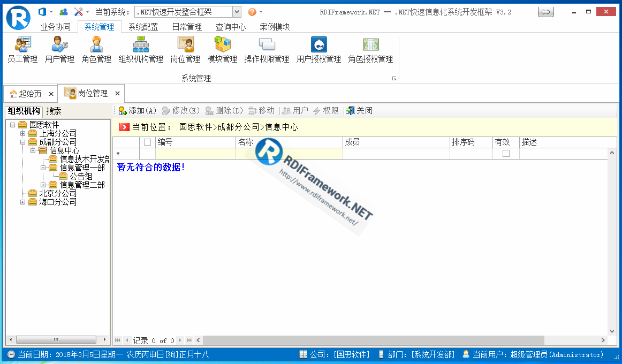
Task: Open the 当前系统 dropdown list
Action: [237, 12]
